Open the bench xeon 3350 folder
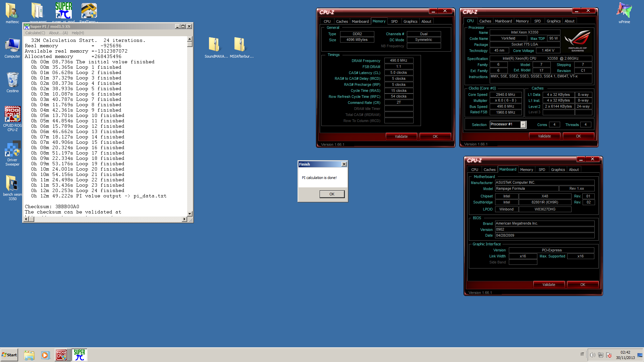The width and height of the screenshot is (644, 362). [12, 188]
